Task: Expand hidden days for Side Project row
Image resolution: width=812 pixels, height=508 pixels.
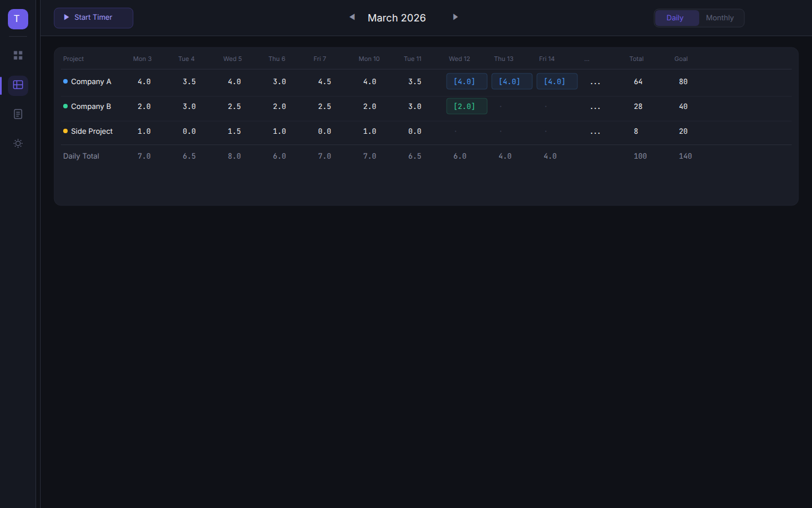Action: click(595, 132)
